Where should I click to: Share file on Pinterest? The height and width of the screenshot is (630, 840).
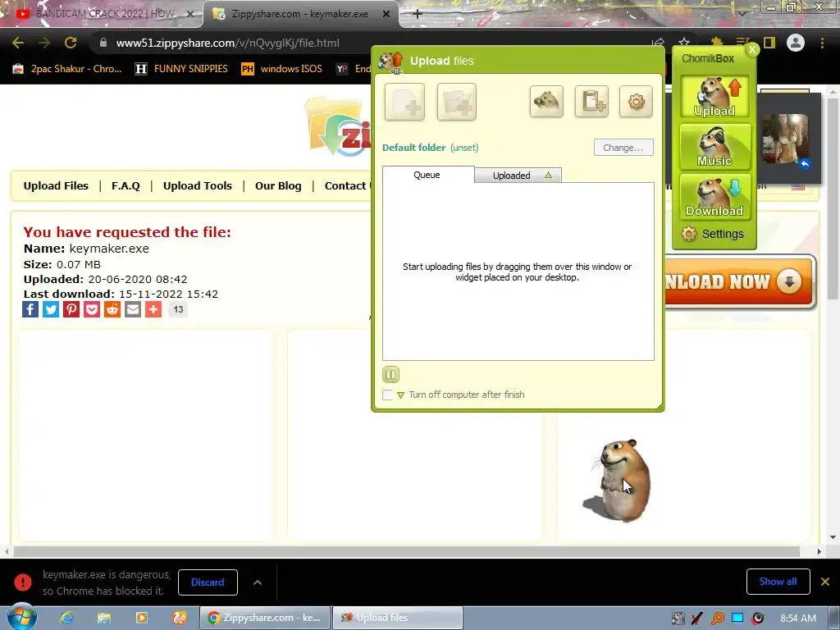tap(71, 309)
